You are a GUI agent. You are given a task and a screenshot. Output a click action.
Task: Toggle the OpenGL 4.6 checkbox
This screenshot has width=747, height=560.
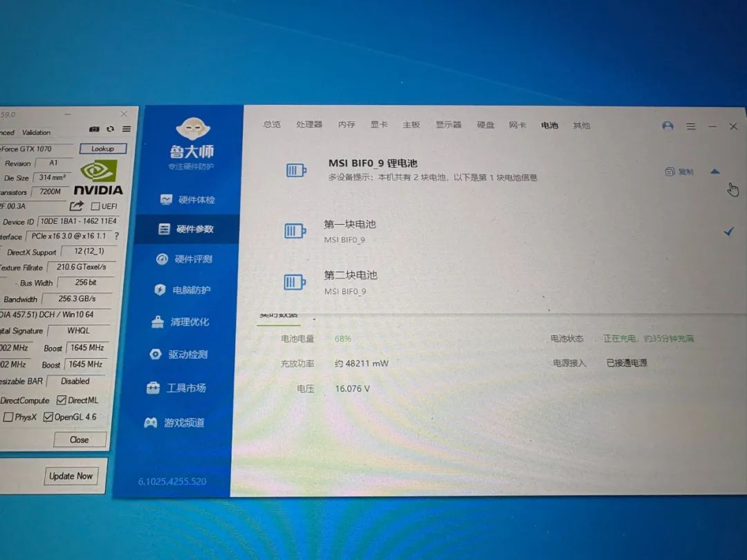48,417
